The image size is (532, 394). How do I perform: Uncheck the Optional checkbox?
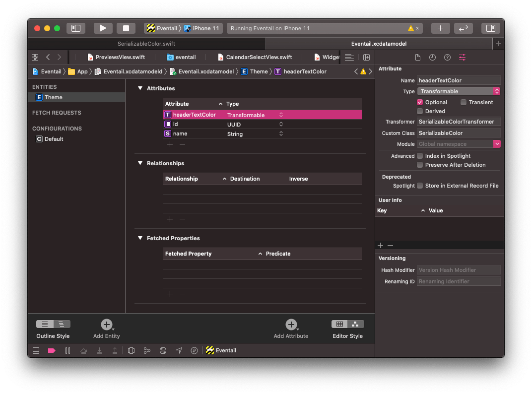pos(420,102)
